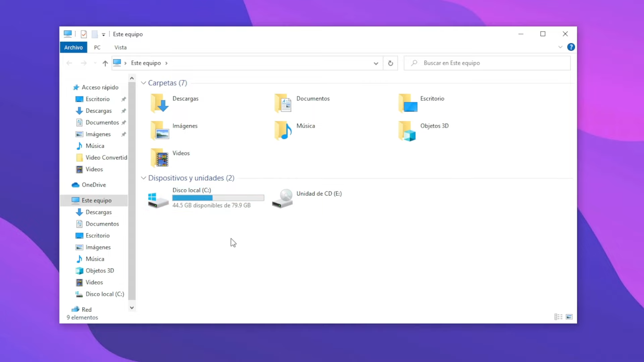The width and height of the screenshot is (644, 362).
Task: Open Unidad de CD (E:)
Action: [282, 198]
